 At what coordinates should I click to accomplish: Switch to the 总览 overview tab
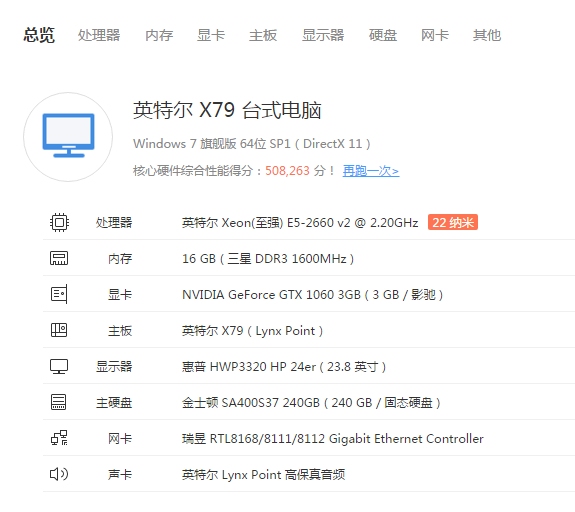39,35
